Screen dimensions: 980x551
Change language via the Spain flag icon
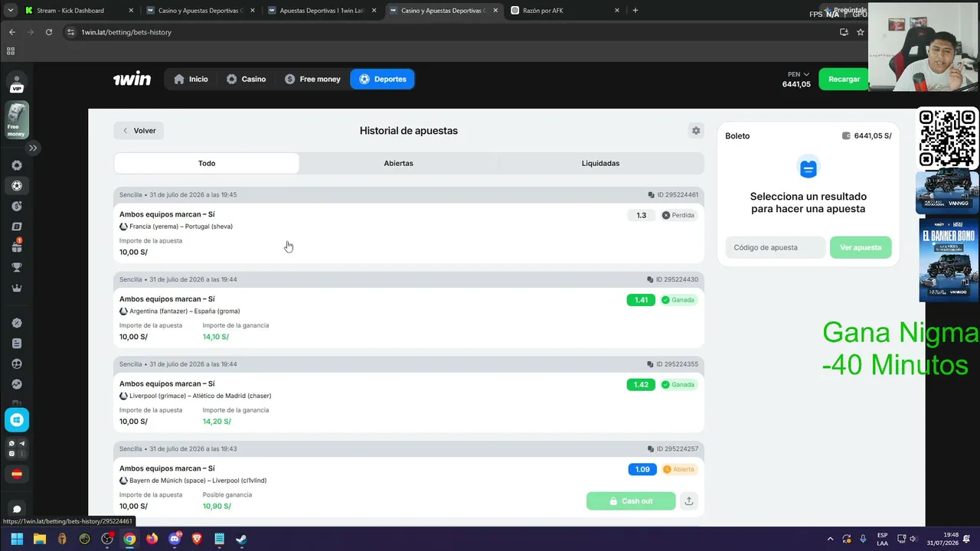17,474
